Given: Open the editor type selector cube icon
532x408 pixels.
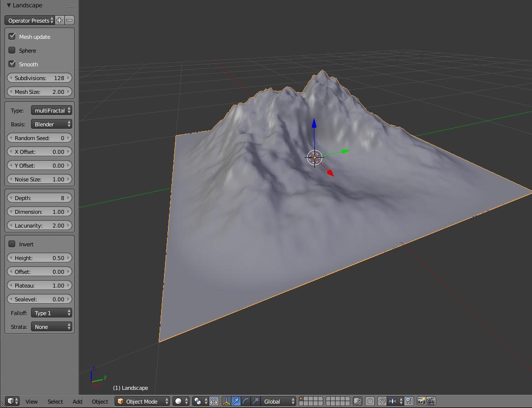Looking at the screenshot, I should pyautogui.click(x=12, y=401).
